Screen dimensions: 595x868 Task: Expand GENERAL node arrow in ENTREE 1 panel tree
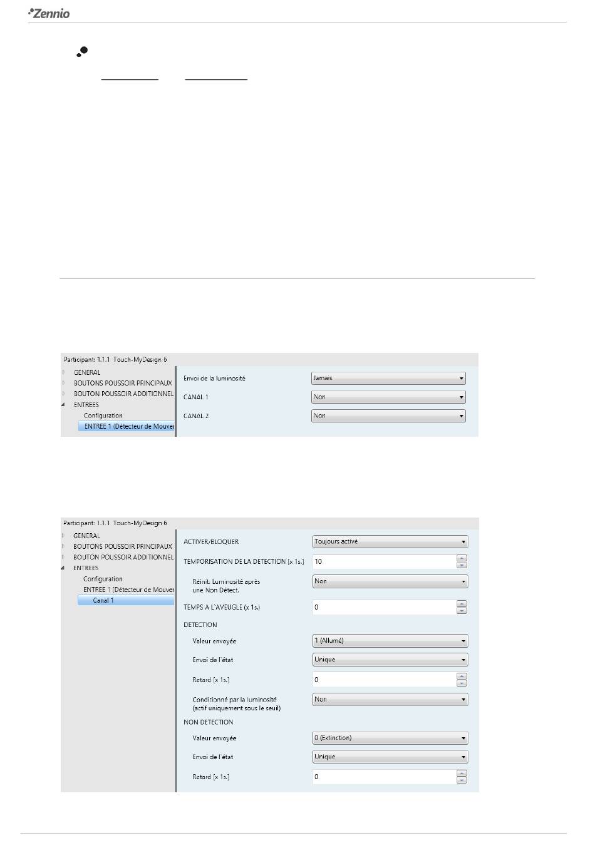pos(63,372)
